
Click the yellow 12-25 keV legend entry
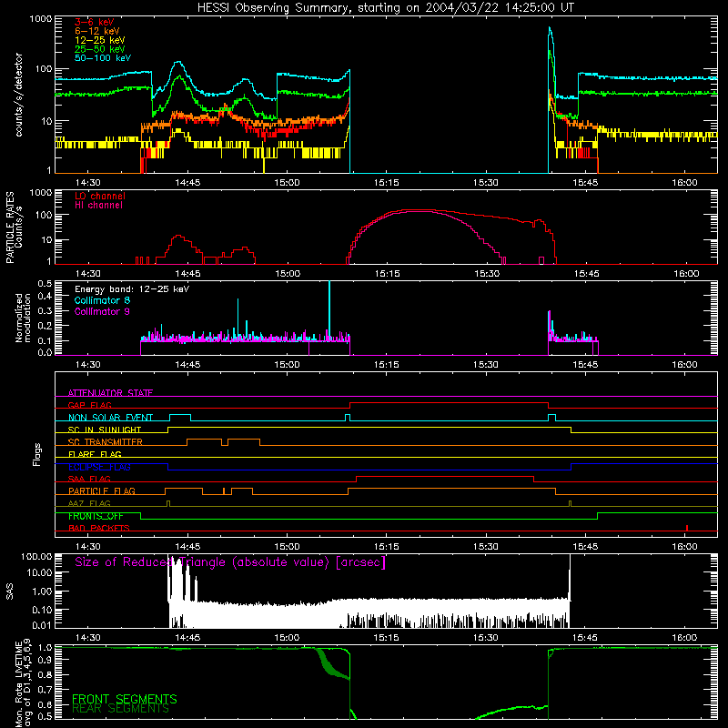[100, 40]
